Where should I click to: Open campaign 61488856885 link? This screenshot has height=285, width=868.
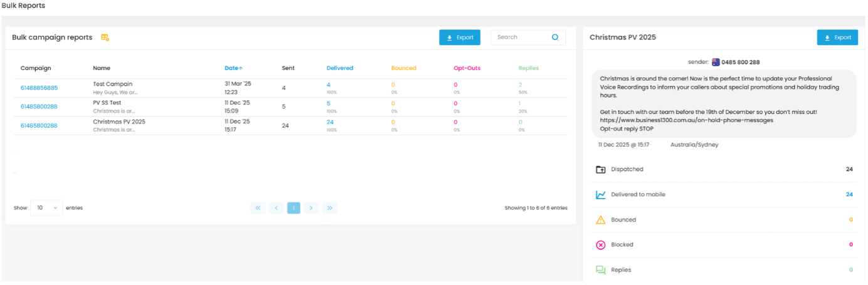tap(39, 88)
